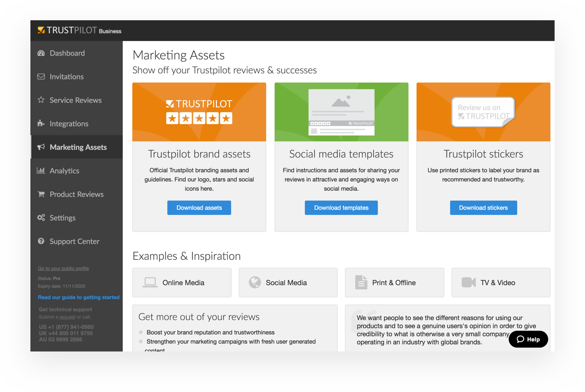
Task: Click the Support Center question icon
Action: [x=41, y=242]
